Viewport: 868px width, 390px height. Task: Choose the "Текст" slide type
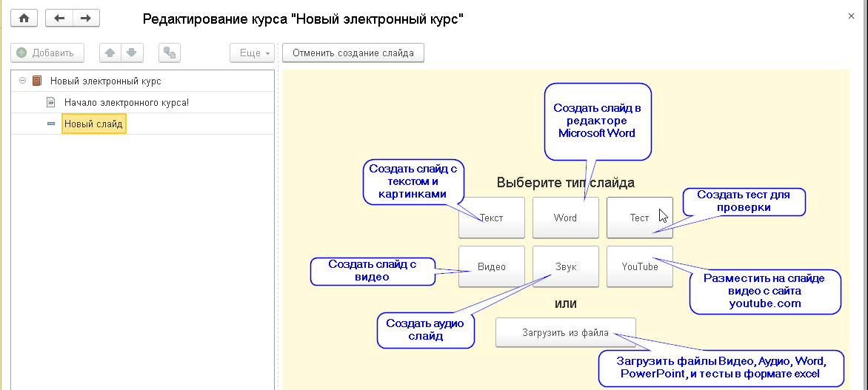[492, 218]
